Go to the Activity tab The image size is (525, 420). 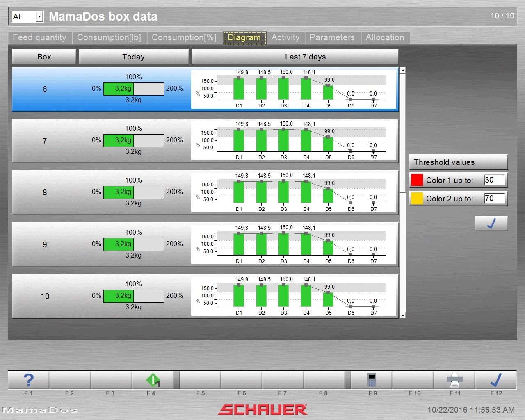(285, 37)
